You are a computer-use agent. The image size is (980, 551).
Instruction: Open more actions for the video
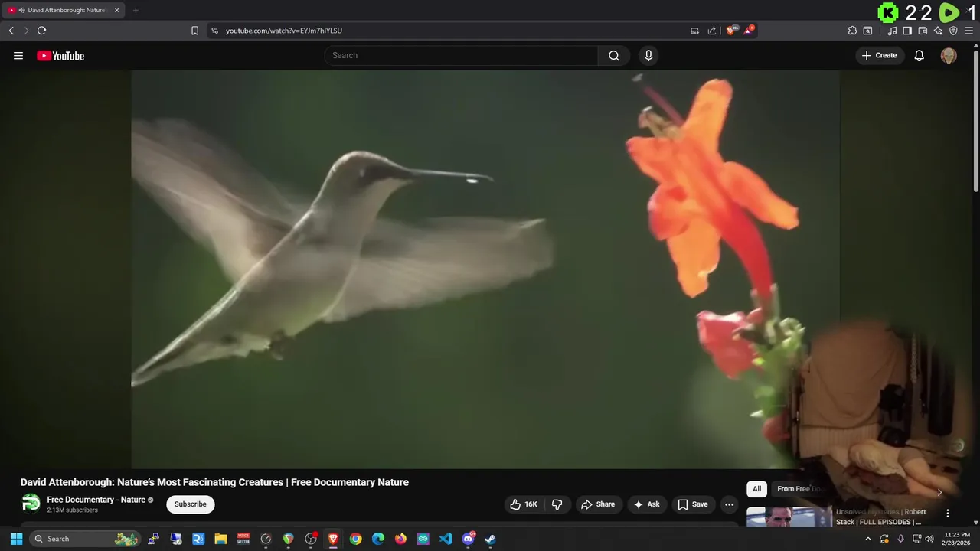pos(729,504)
